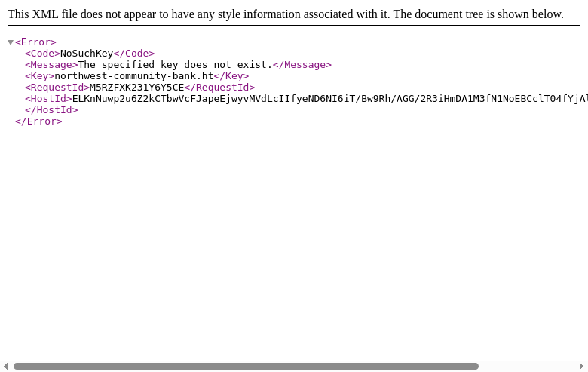
Task: Click the key value 'northwest-community-bank.ht'
Action: 134,75
